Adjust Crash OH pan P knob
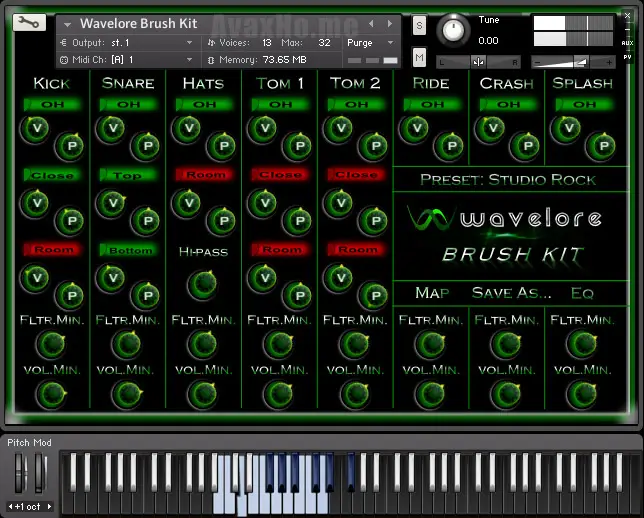The image size is (644, 518). pyautogui.click(x=526, y=146)
